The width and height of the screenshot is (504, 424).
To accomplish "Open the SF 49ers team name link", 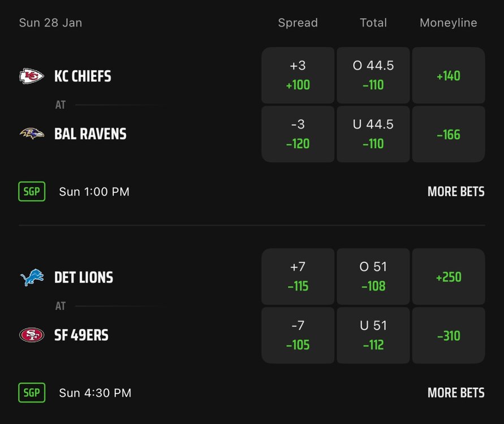I will click(x=81, y=335).
